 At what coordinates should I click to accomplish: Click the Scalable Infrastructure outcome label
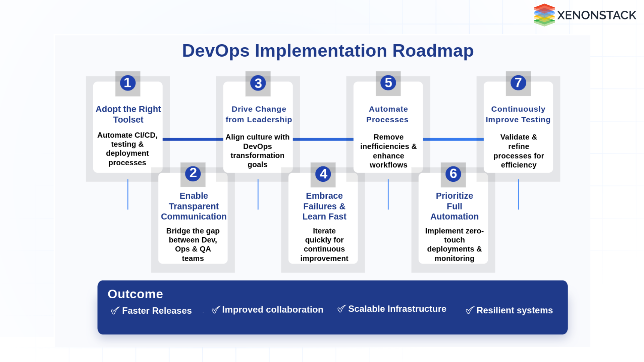click(397, 309)
